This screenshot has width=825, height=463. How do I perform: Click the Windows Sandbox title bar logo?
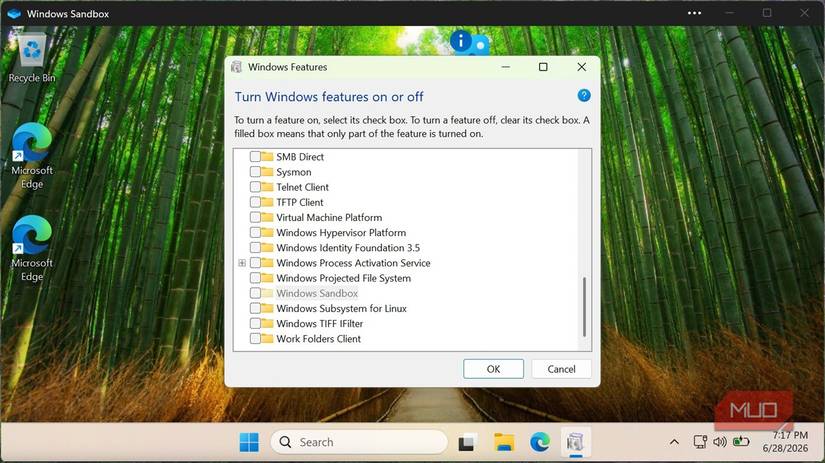[x=14, y=14]
